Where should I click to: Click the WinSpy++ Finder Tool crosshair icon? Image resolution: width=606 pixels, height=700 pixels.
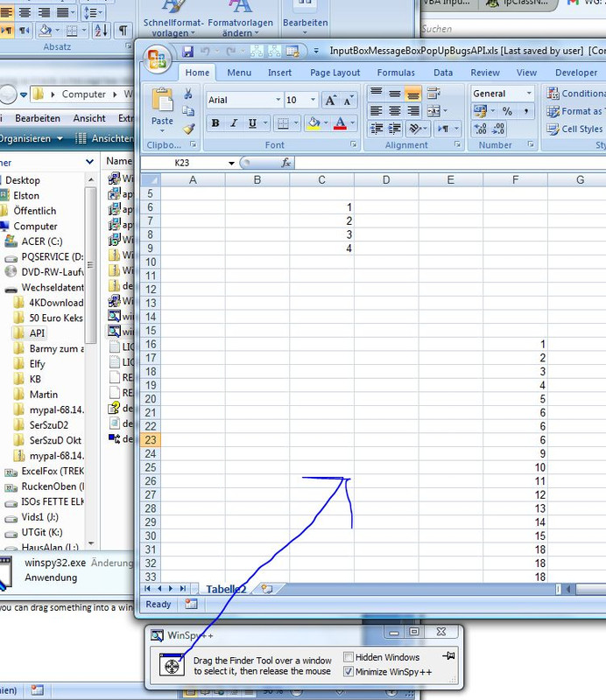point(172,665)
